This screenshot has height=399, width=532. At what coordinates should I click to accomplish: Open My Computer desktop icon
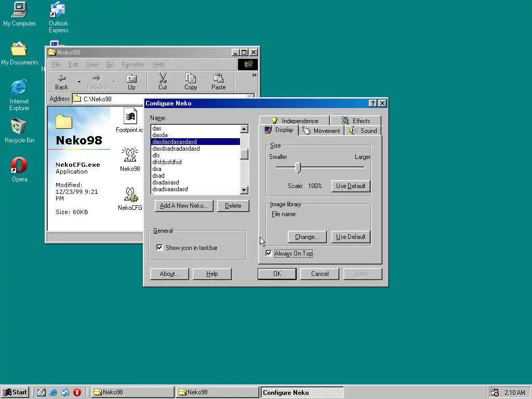point(19,14)
